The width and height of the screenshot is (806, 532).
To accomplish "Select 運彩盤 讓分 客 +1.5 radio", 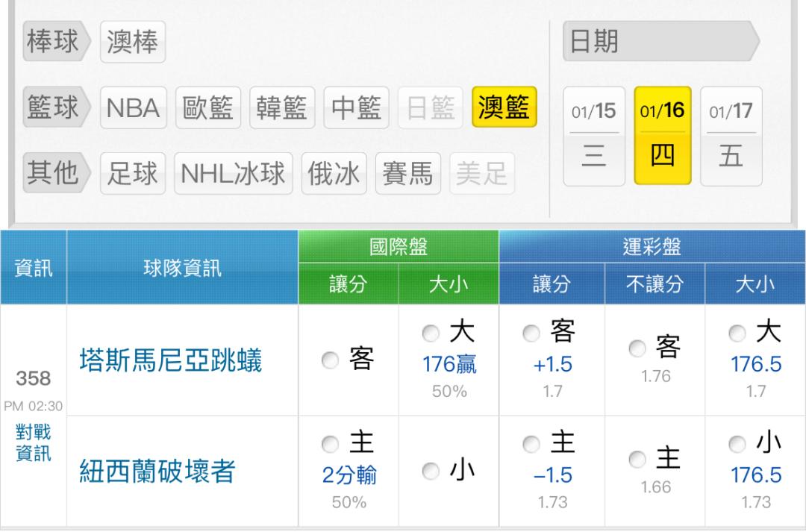I will [531, 333].
